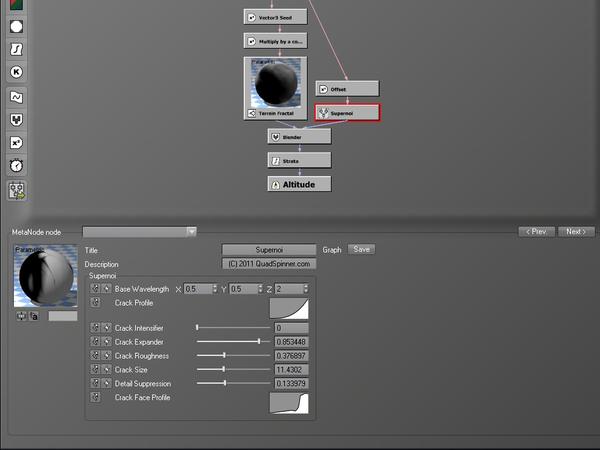Go to next node with Next button
600x450 pixels.
pyautogui.click(x=576, y=232)
